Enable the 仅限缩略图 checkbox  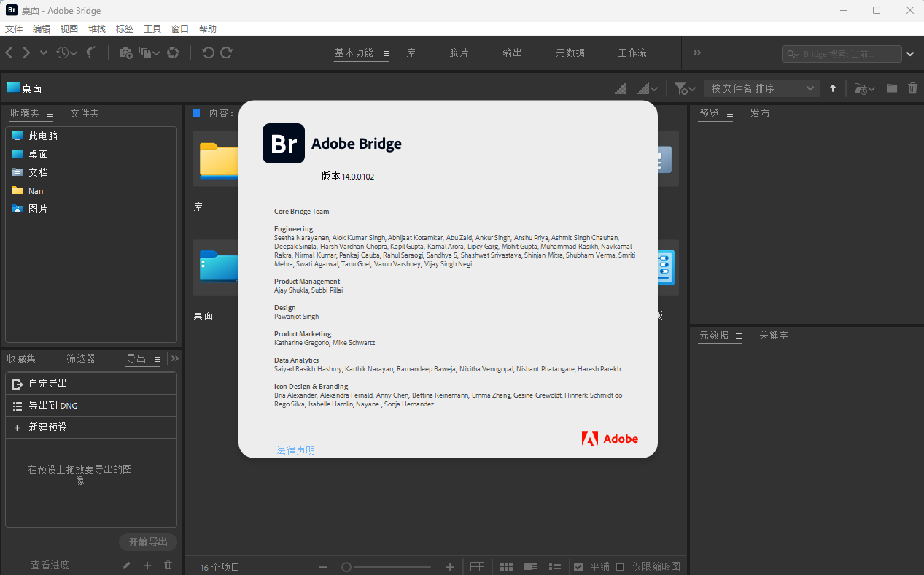(x=620, y=567)
